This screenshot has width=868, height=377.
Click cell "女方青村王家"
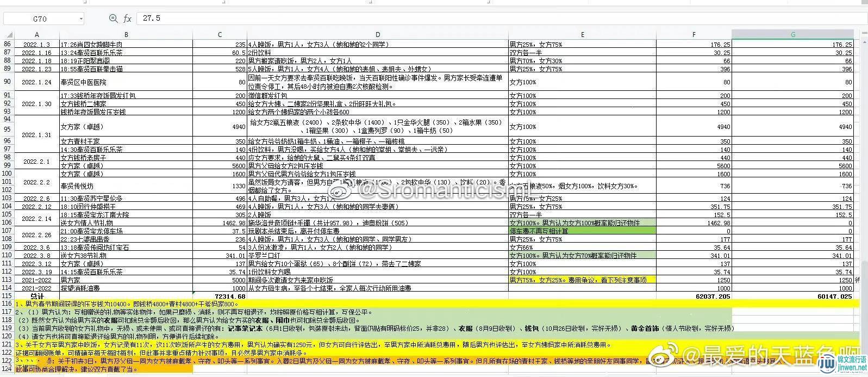(x=126, y=141)
